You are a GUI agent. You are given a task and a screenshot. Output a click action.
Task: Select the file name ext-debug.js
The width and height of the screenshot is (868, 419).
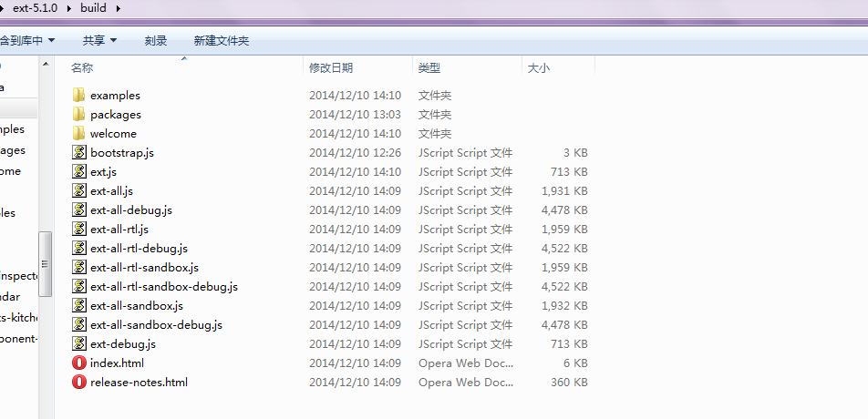(x=123, y=343)
